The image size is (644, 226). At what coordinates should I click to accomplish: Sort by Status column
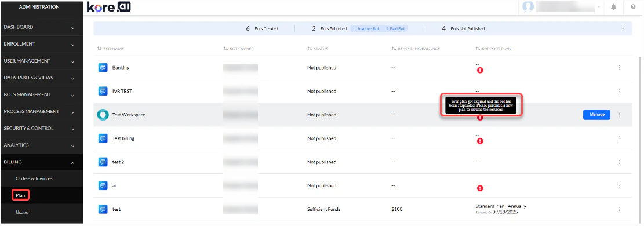[x=318, y=49]
